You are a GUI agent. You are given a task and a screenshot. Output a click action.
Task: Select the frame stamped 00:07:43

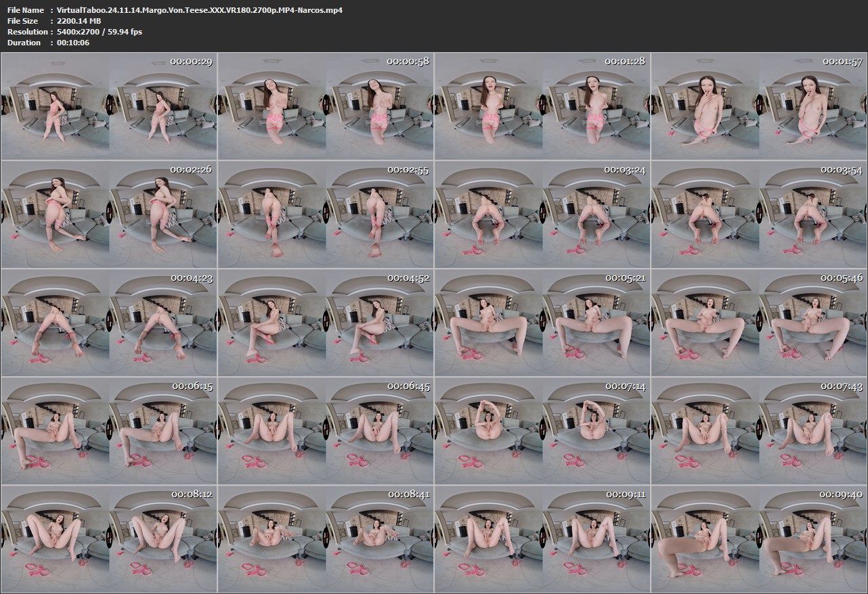(x=759, y=430)
